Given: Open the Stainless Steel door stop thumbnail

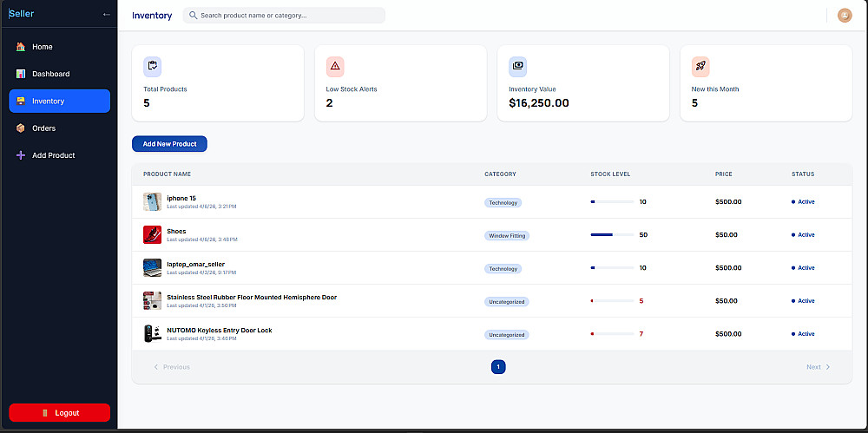Looking at the screenshot, I should click(152, 300).
